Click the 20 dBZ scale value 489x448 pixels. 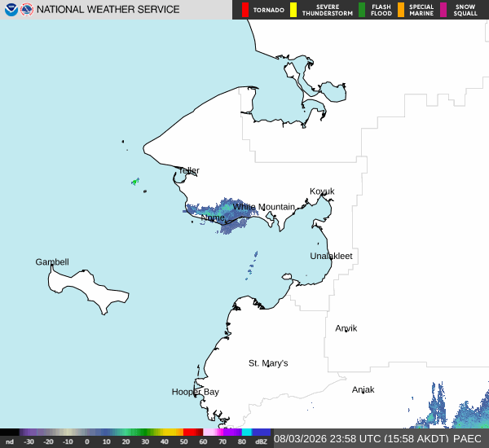pos(126,441)
